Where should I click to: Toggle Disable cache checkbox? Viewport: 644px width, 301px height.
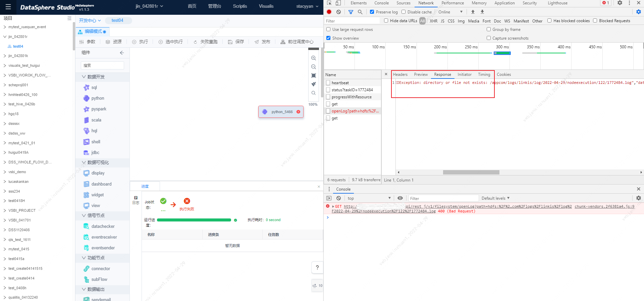pos(404,12)
